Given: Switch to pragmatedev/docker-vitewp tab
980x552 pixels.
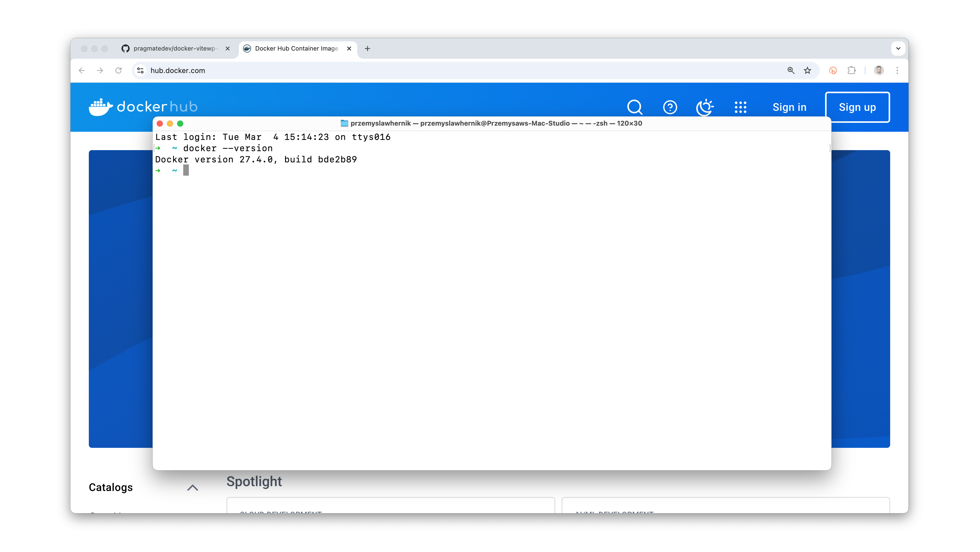Looking at the screenshot, I should tap(175, 48).
